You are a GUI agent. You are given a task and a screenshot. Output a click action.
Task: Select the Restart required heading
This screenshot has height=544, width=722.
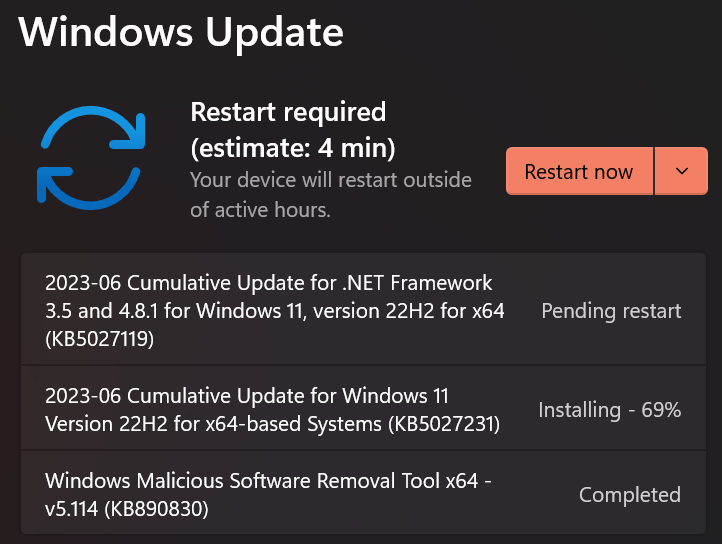pos(288,111)
